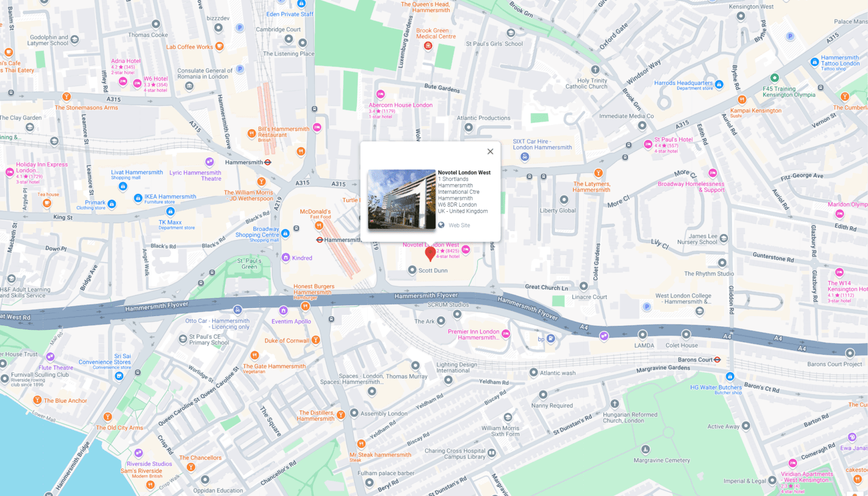The height and width of the screenshot is (496, 868).
Task: Close the Novotel London West info popup
Action: coord(490,152)
